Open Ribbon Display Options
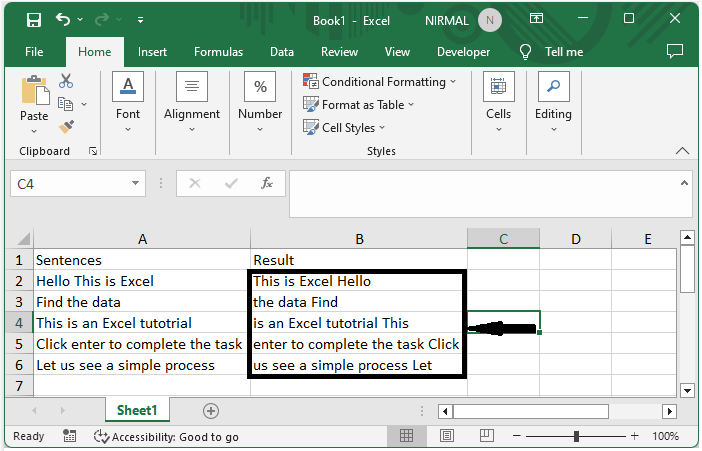Viewport: 702px width, 451px height. pos(536,19)
